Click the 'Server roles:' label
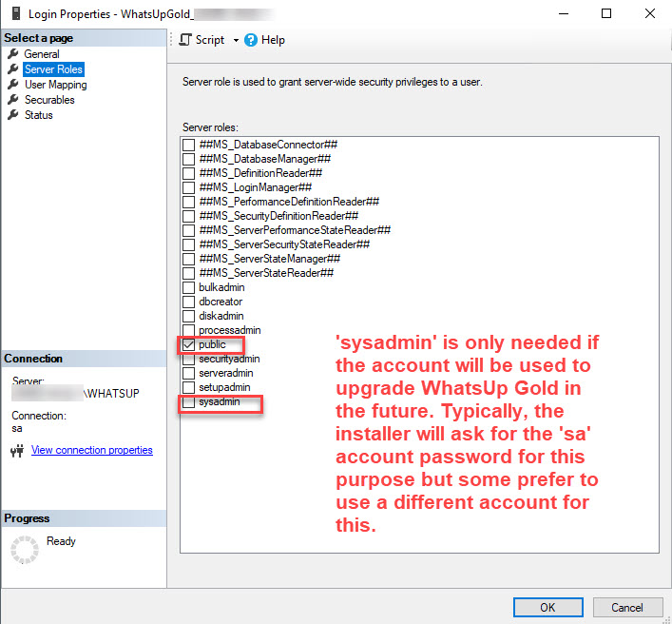Screen dimensions: 672x624 [210, 127]
